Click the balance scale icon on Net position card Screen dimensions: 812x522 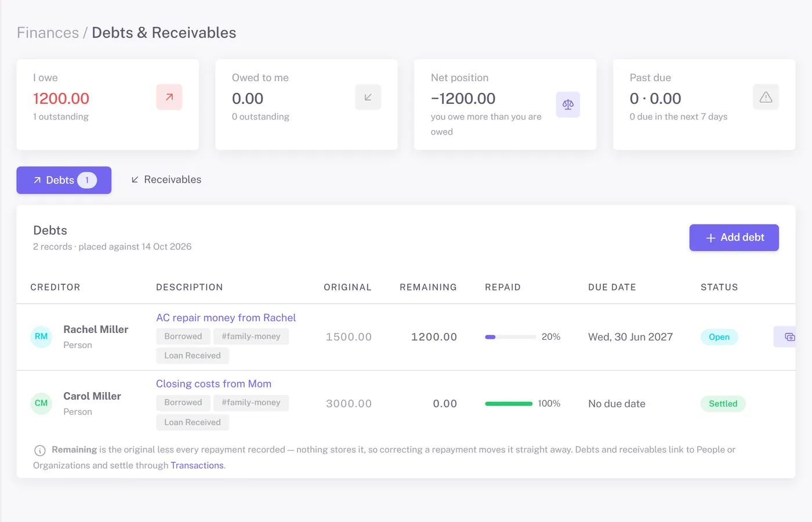point(568,104)
